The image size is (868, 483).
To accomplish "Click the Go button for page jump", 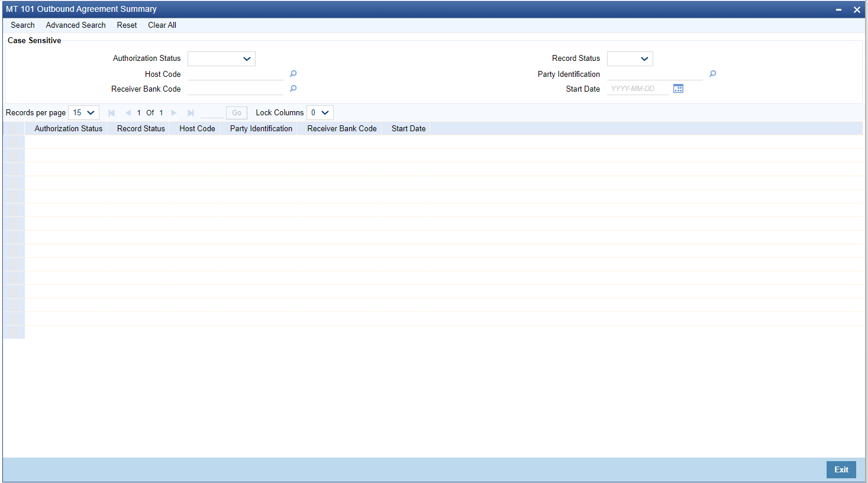I will pos(237,113).
